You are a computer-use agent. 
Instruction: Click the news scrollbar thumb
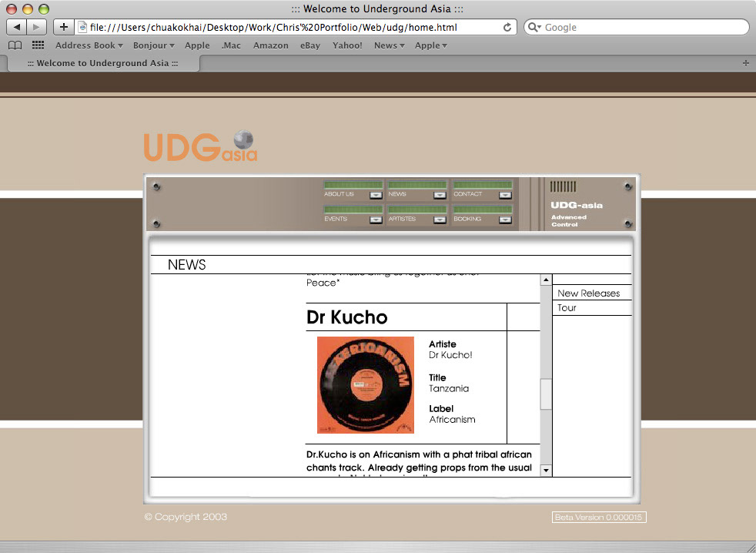pyautogui.click(x=546, y=394)
